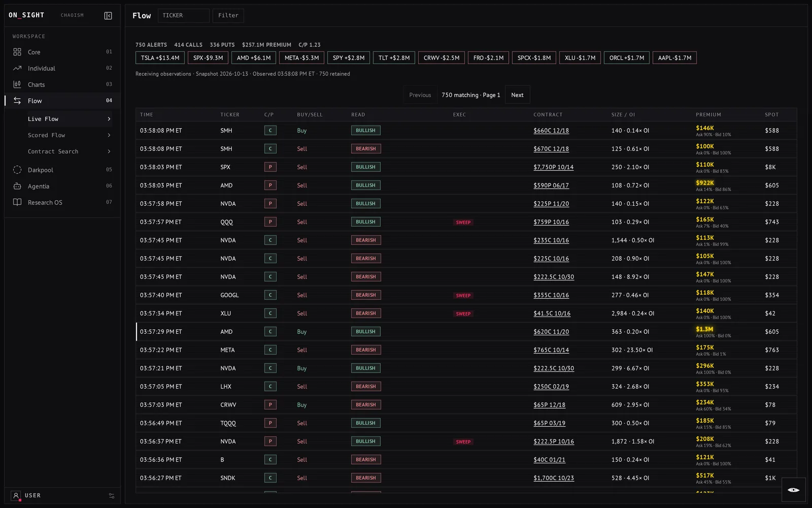
Task: Open the user avatar icon
Action: [x=16, y=495]
